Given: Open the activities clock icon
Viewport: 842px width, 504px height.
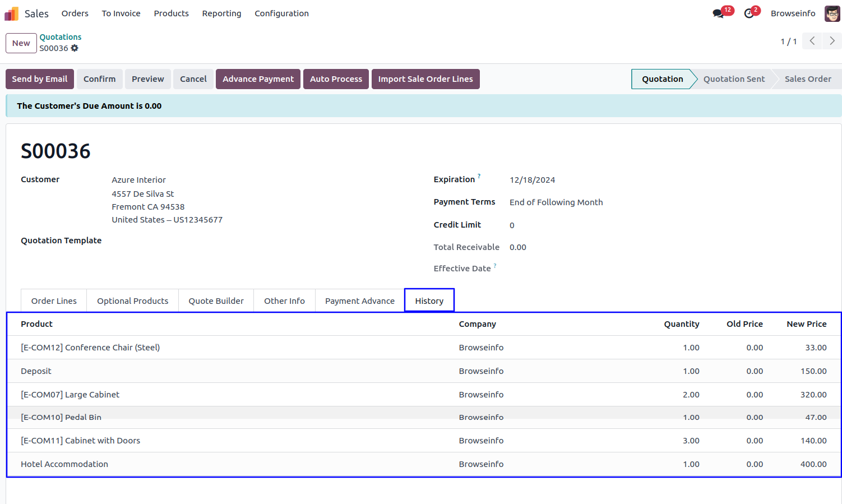Looking at the screenshot, I should coord(749,13).
